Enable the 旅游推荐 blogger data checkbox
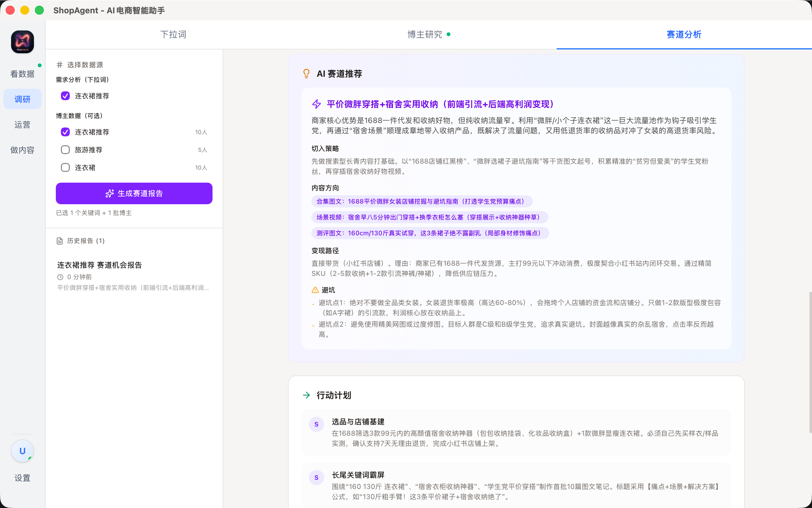Viewport: 812px width, 508px height. pyautogui.click(x=65, y=149)
